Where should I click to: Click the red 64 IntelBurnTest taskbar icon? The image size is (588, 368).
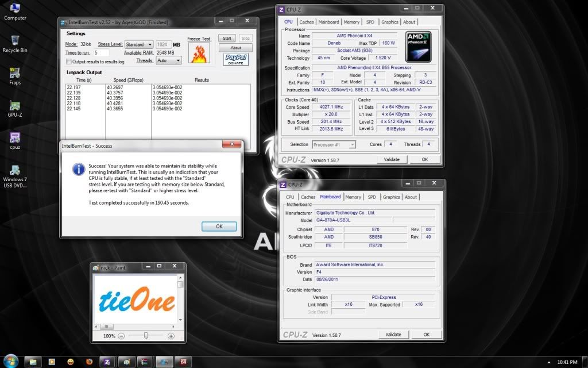point(183,362)
